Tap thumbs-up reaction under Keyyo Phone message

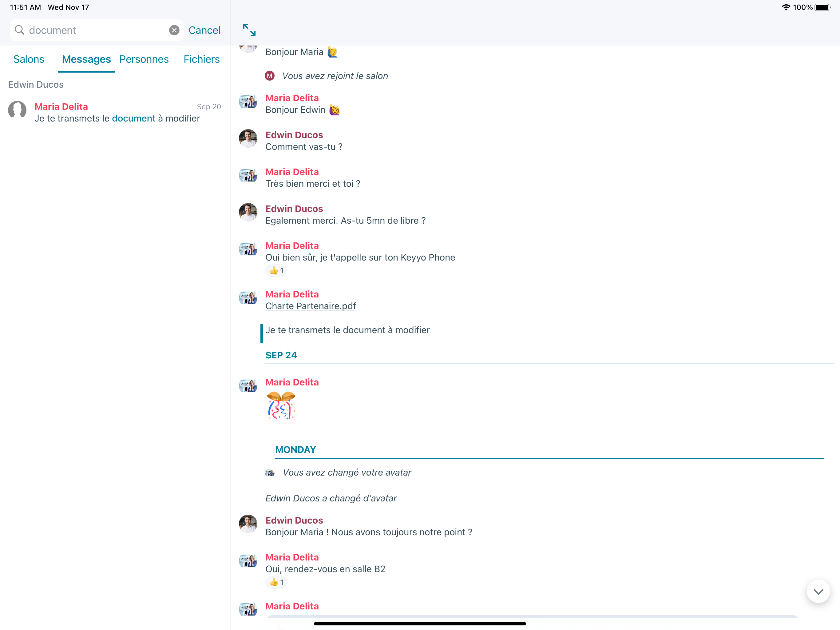click(276, 270)
